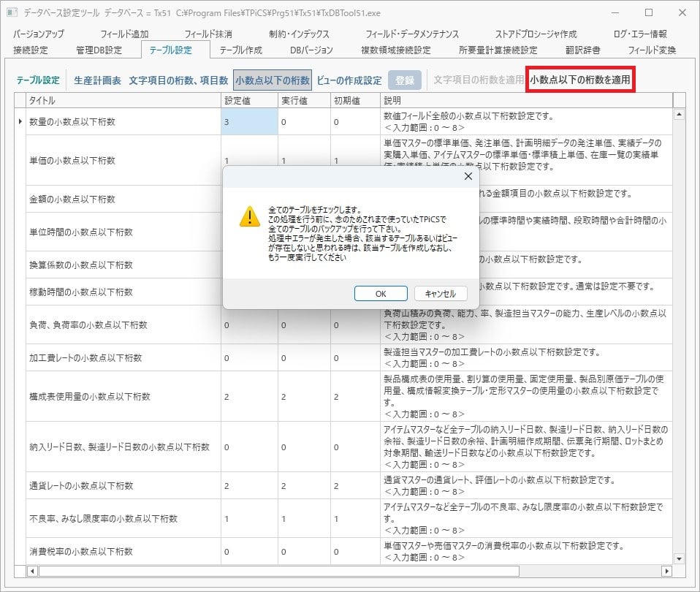
Task: Click ビューの作成設定 toolbar item
Action: [349, 80]
